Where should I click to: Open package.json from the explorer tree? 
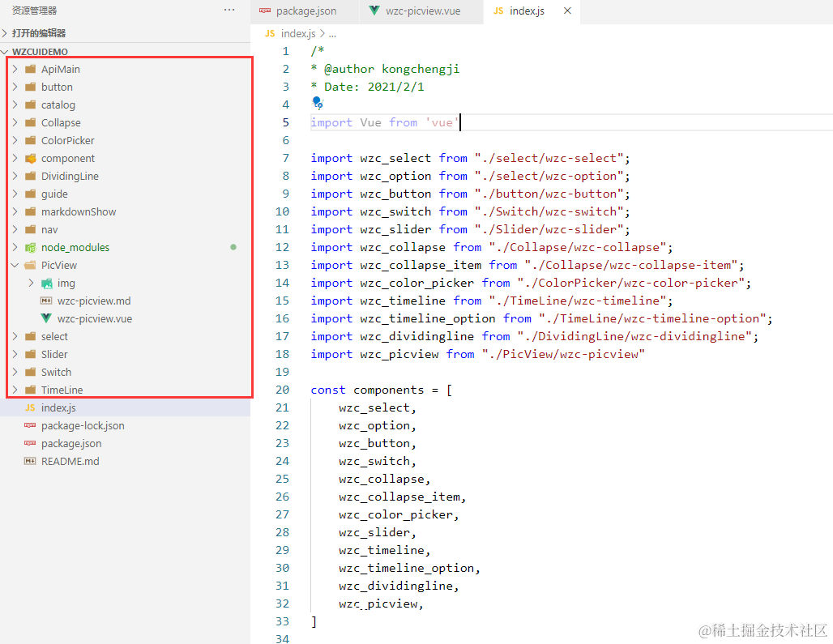tap(71, 443)
